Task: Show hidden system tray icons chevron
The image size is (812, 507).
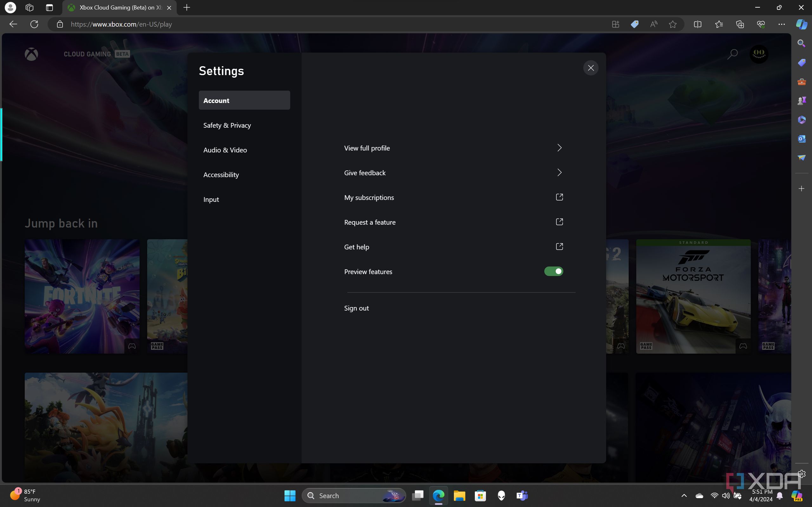Action: (684, 496)
